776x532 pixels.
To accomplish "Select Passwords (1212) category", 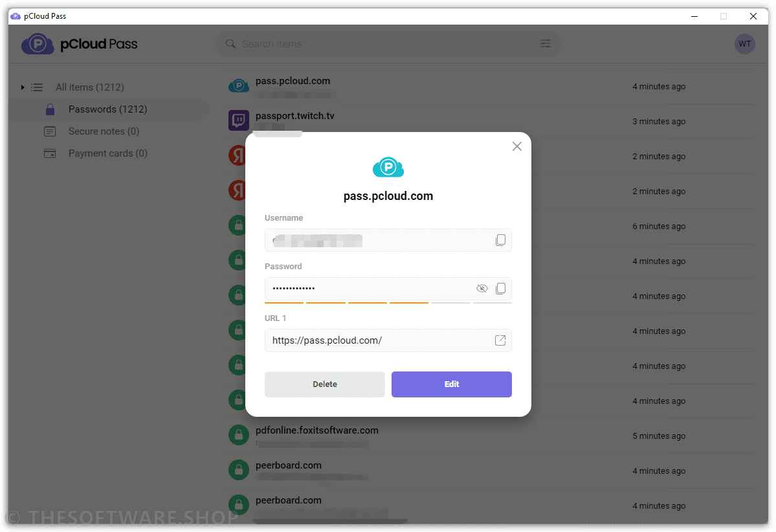I will (107, 109).
